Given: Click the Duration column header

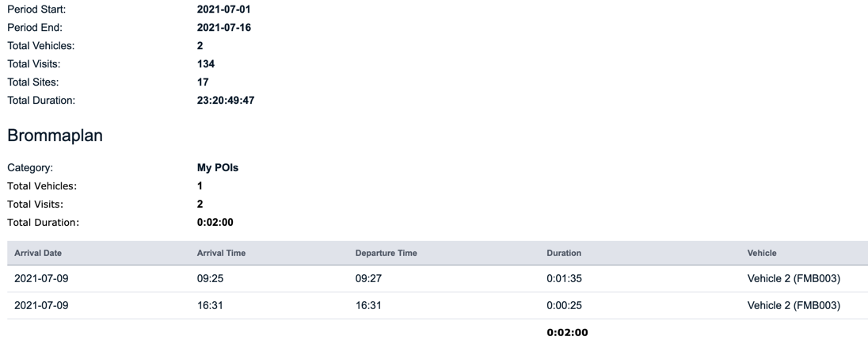Looking at the screenshot, I should [564, 253].
